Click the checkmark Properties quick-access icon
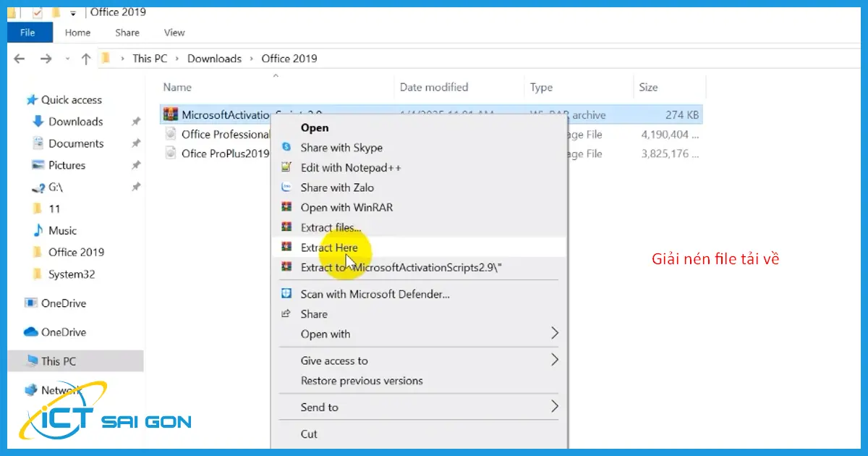 (37, 12)
